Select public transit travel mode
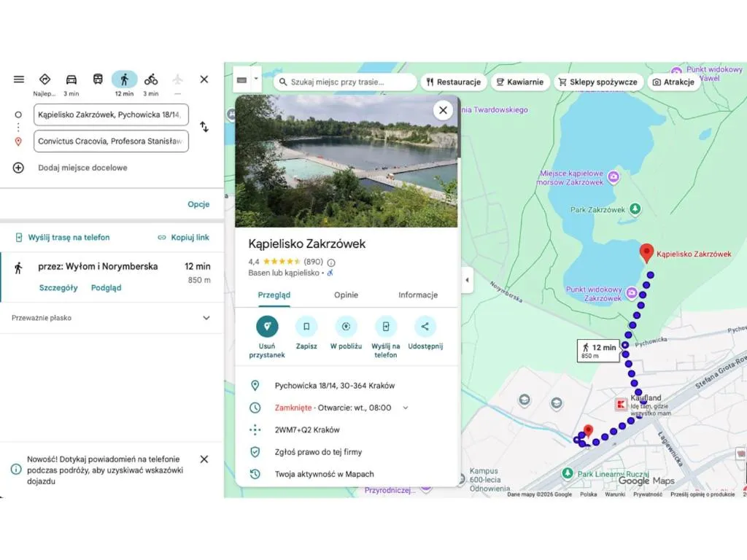The width and height of the screenshot is (747, 560). click(98, 79)
